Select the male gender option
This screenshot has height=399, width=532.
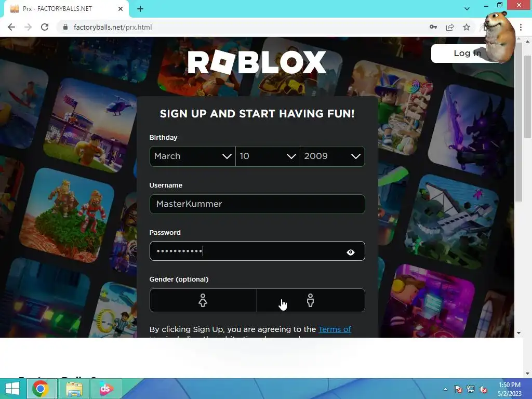coord(311,300)
